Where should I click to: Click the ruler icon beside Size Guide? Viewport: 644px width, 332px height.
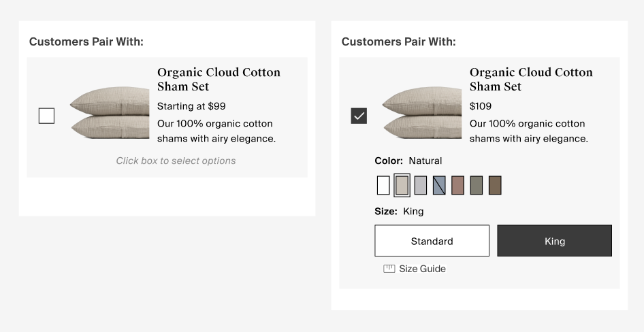coord(389,269)
